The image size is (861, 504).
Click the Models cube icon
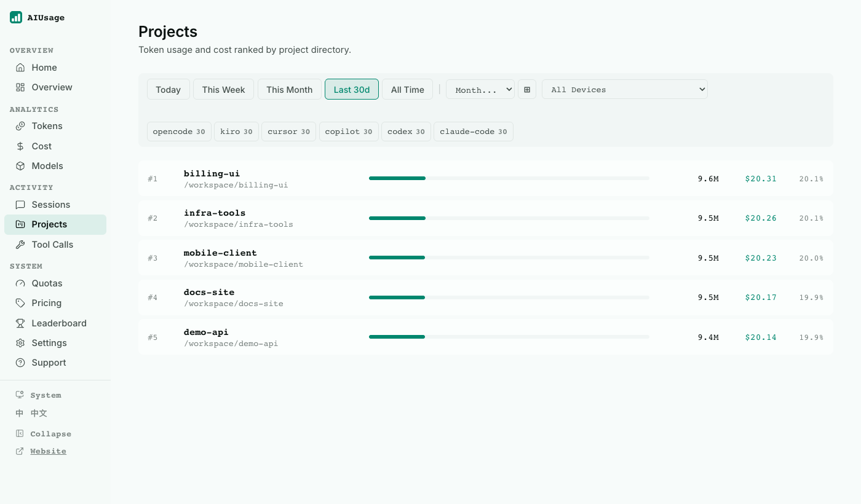pyautogui.click(x=20, y=166)
